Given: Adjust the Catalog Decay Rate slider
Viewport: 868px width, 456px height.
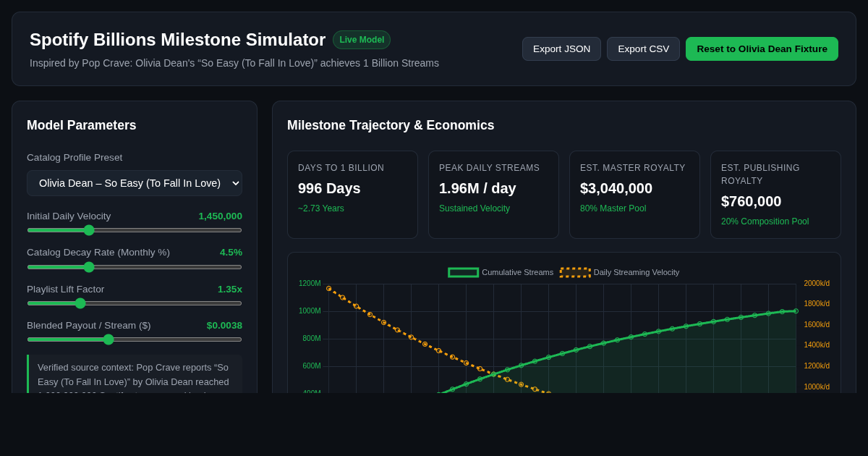Looking at the screenshot, I should tap(135, 267).
